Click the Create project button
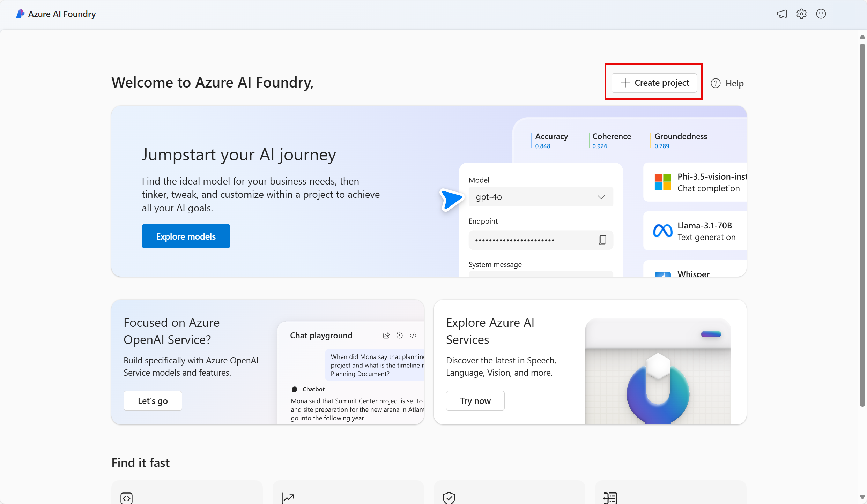 pos(654,83)
